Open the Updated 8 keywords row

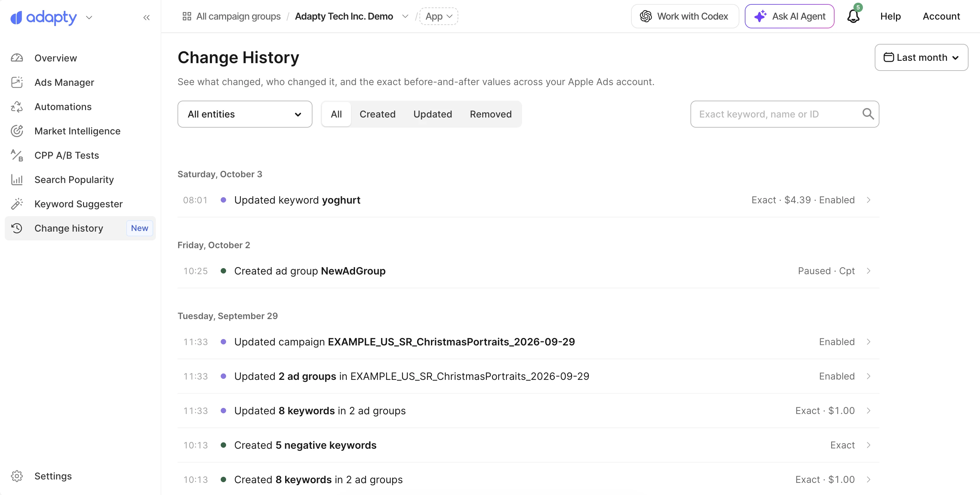(x=528, y=411)
